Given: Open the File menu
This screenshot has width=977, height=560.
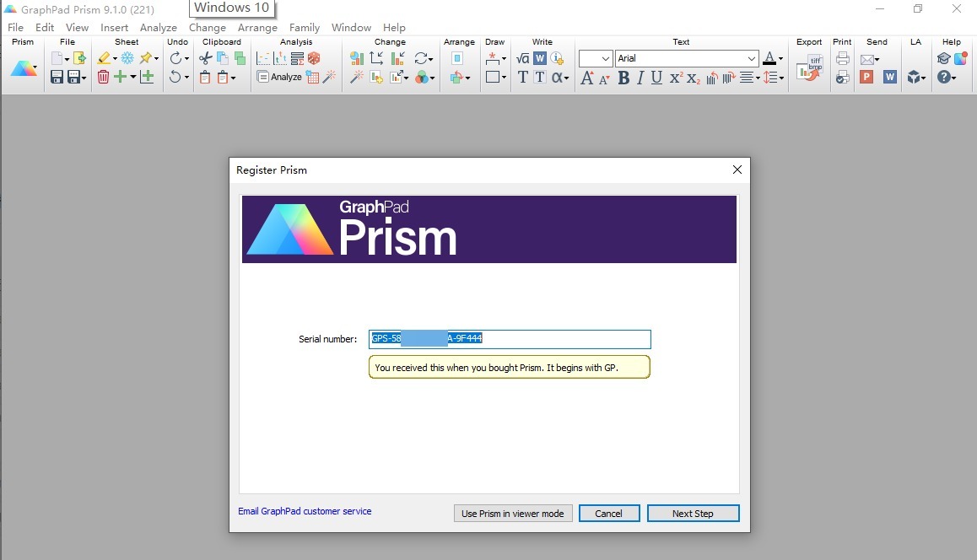Looking at the screenshot, I should (15, 27).
